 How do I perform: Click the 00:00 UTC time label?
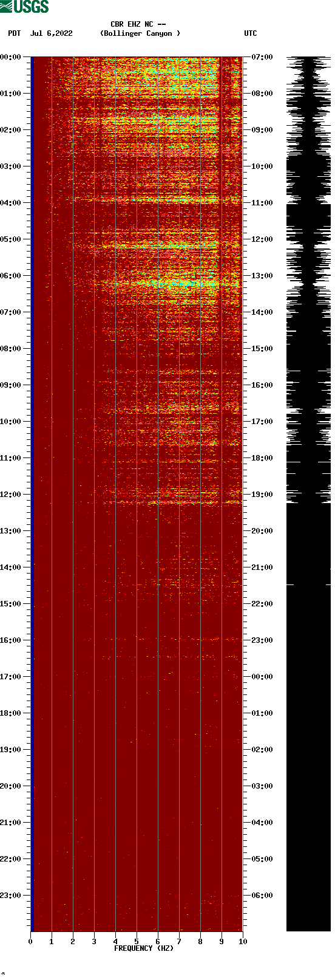262,676
